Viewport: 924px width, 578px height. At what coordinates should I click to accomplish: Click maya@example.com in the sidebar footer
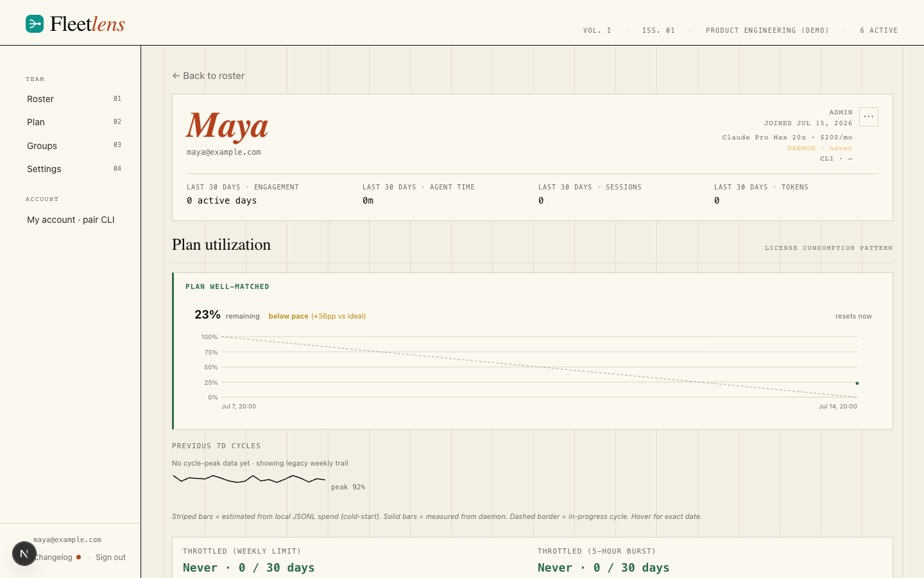[67, 540]
